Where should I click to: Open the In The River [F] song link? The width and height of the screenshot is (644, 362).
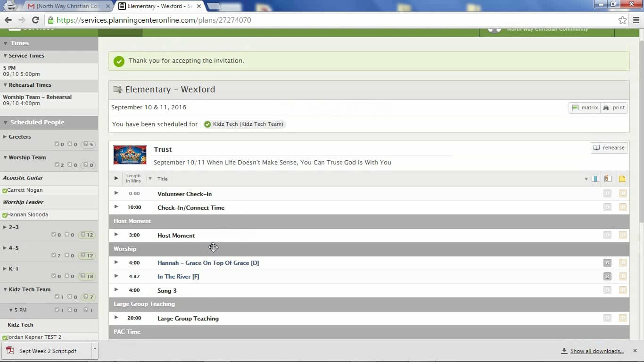(178, 277)
